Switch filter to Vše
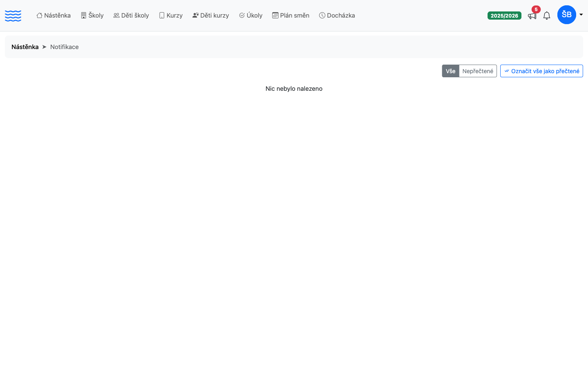The height and width of the screenshot is (368, 588). pyautogui.click(x=450, y=71)
